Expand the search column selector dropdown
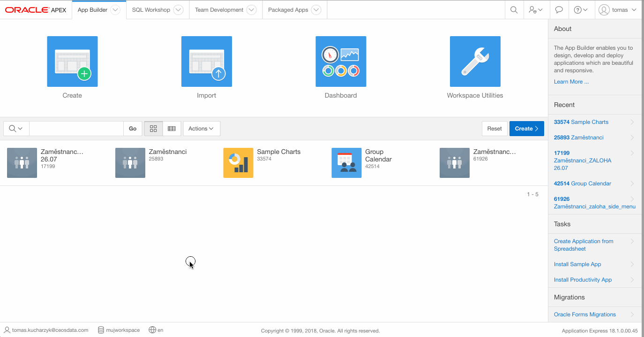The height and width of the screenshot is (337, 644). (x=16, y=129)
